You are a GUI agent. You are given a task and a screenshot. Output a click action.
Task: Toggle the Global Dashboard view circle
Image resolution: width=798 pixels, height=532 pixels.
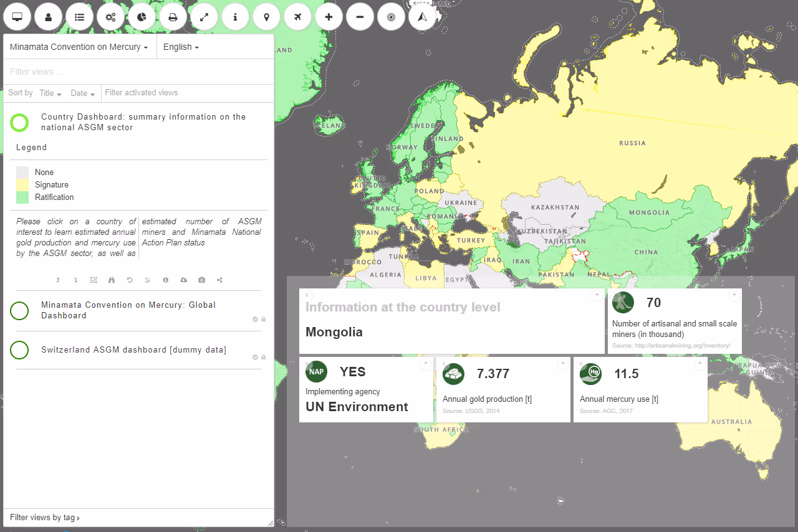point(19,310)
